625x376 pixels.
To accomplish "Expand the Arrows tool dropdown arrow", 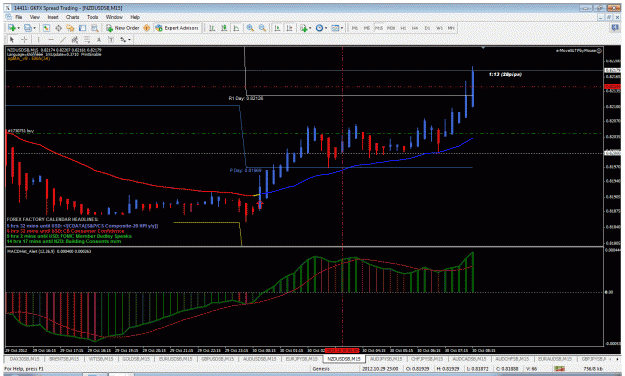I will point(129,39).
